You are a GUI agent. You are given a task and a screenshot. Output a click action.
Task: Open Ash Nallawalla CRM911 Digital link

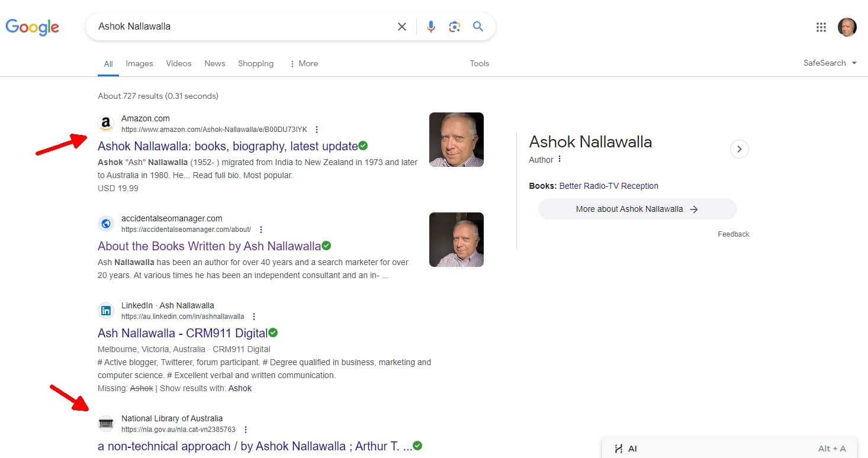click(182, 333)
